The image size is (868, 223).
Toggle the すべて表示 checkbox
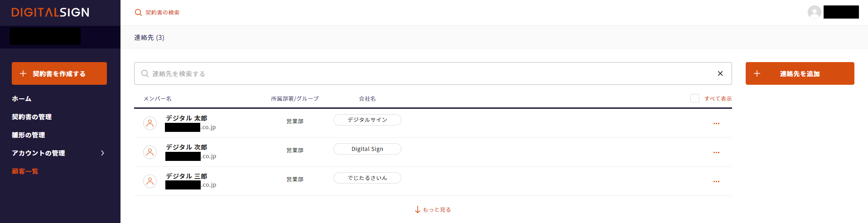pyautogui.click(x=694, y=98)
